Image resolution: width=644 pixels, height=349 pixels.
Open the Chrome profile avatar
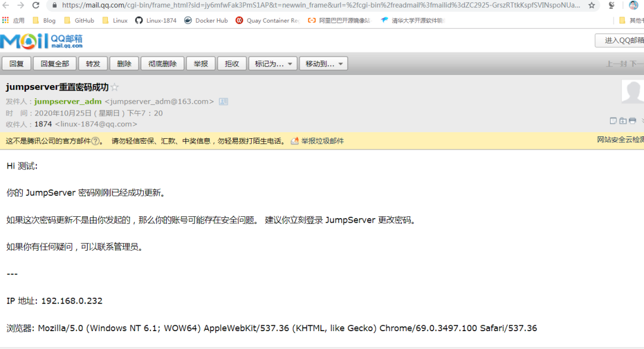[633, 5]
